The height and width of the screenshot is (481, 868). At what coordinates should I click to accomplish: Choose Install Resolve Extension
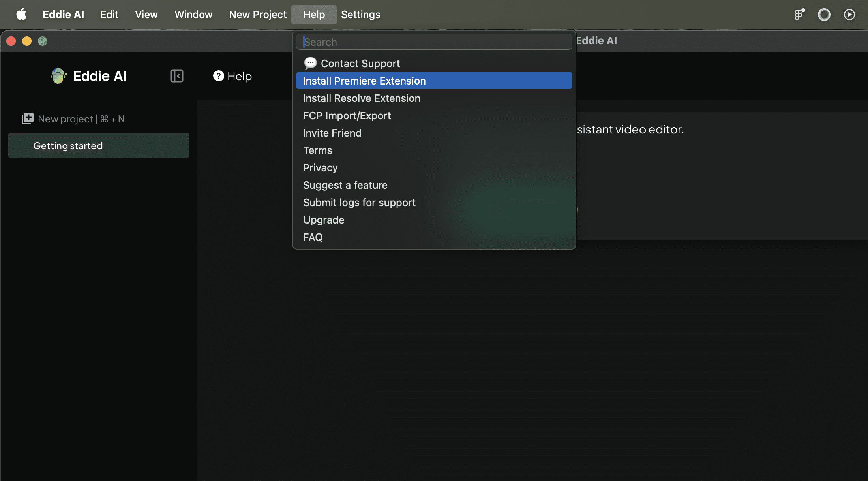point(362,98)
